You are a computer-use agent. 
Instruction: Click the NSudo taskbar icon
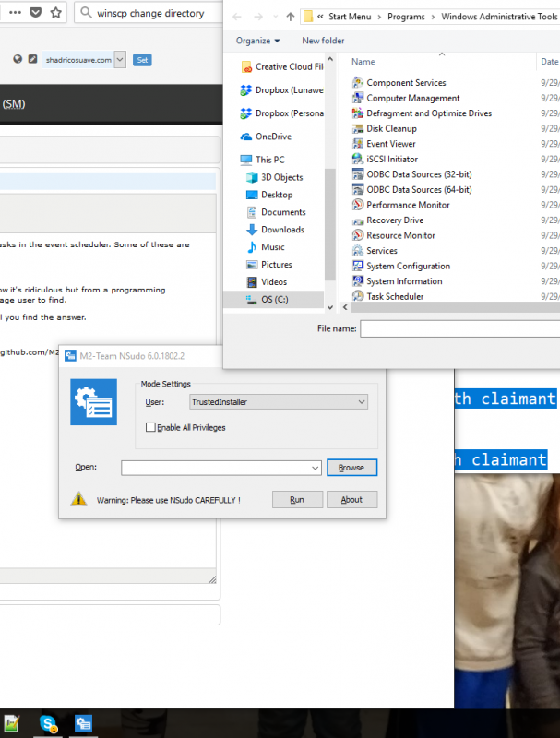tap(83, 723)
